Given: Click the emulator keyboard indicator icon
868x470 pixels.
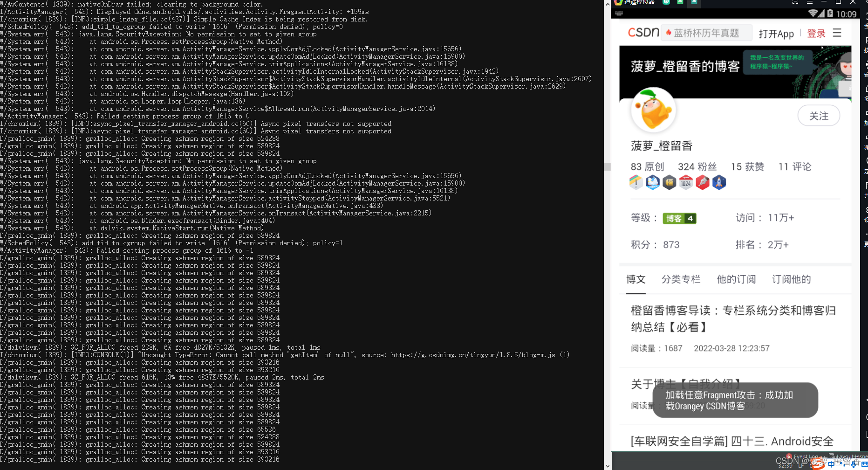Looking at the screenshot, I should pyautogui.click(x=619, y=14).
